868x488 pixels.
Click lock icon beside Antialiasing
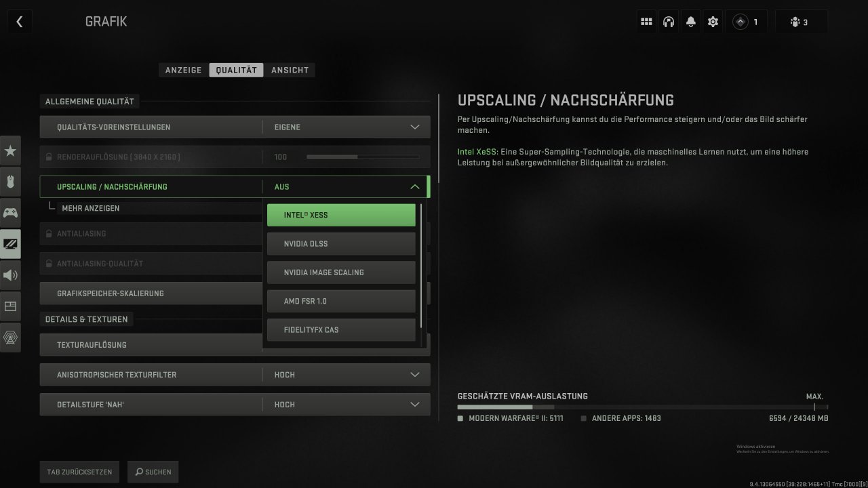click(x=49, y=233)
